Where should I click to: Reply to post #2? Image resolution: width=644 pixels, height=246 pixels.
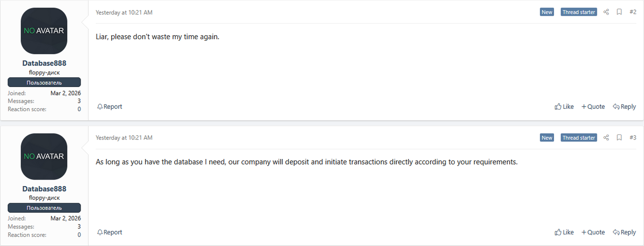coord(624,107)
